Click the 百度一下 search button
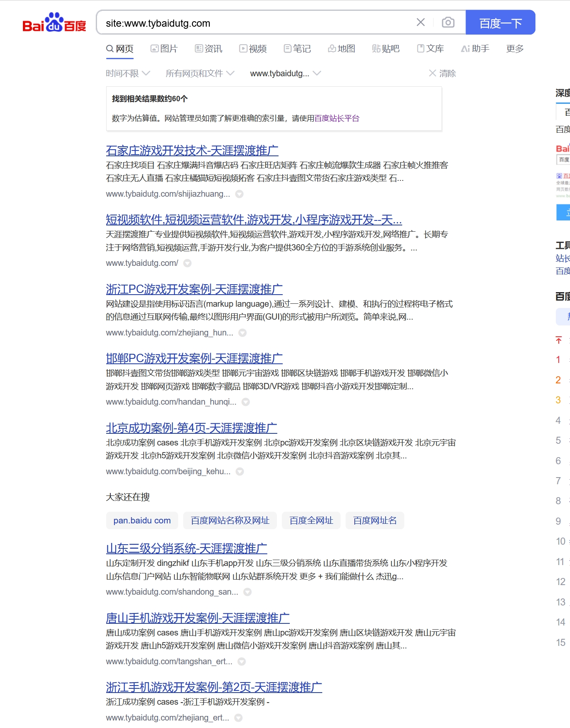The width and height of the screenshot is (570, 728). [500, 23]
